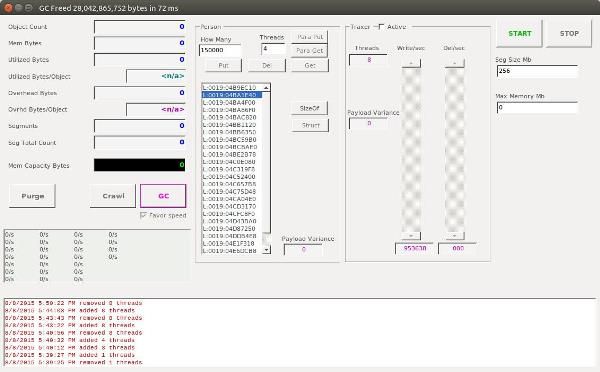Screen dimensions: 600x372
Task: Click the Put button
Action: (223, 65)
